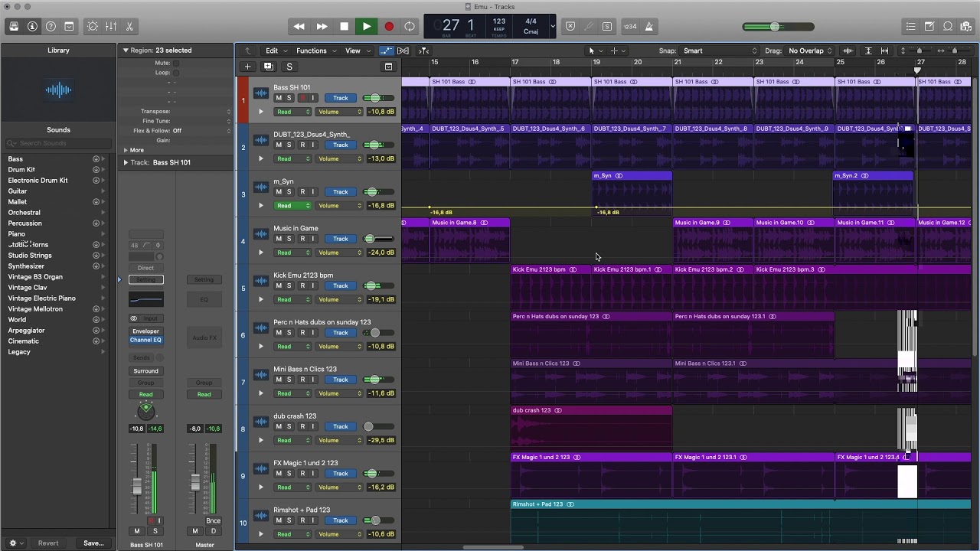Screen dimensions: 980x551
Task: Click Track automation button on Kick Emu track
Action: pyautogui.click(x=341, y=285)
